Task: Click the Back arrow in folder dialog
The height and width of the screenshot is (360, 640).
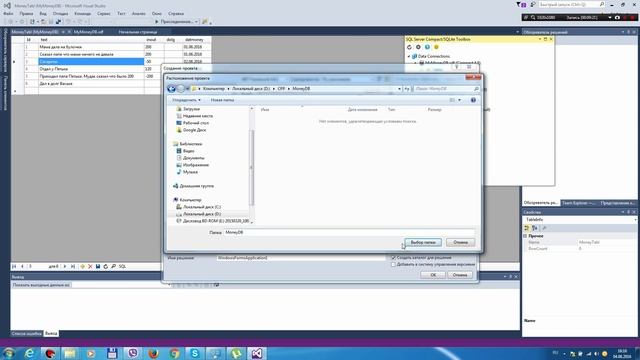Action: 171,89
